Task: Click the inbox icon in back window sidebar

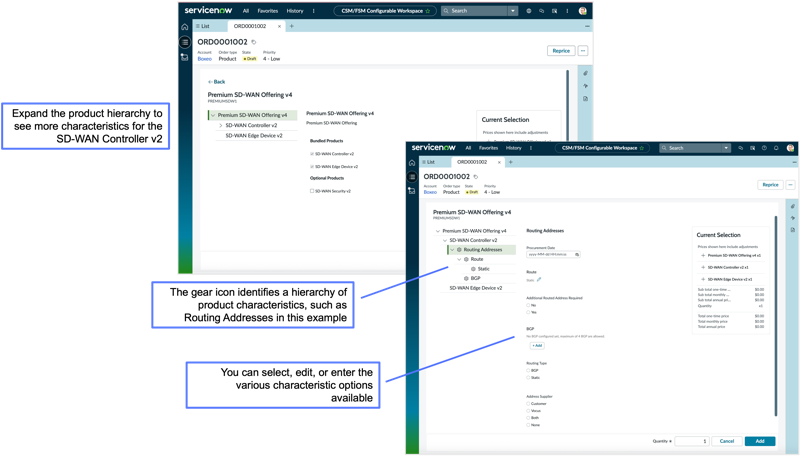Action: point(185,57)
